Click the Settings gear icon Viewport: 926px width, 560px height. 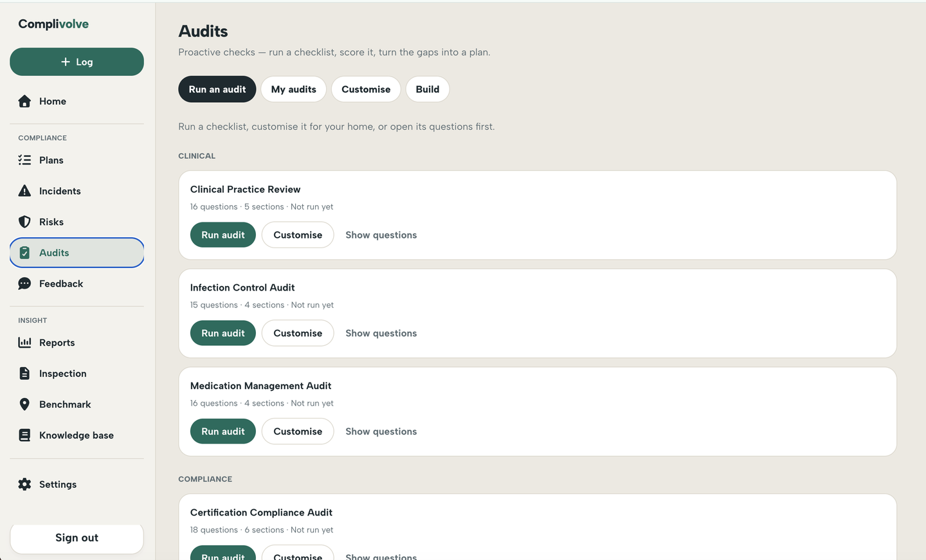pyautogui.click(x=24, y=484)
